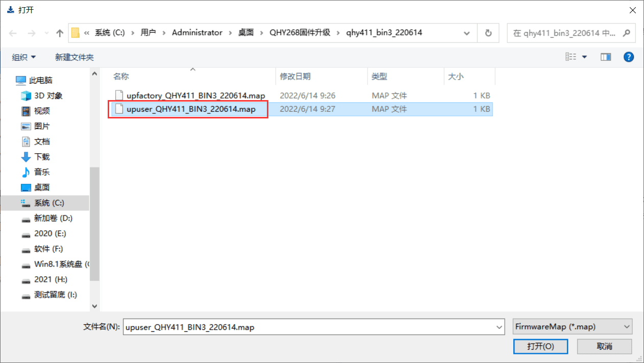Open the 文件名 dropdown arrow
644x363 pixels.
(499, 327)
